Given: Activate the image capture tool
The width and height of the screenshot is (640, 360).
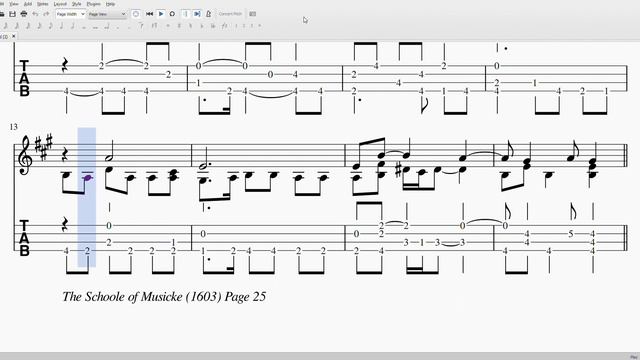Looking at the screenshot, I should (x=253, y=14).
